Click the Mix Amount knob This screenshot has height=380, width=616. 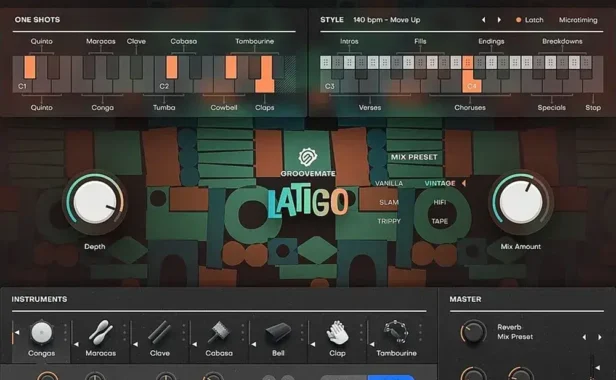click(x=521, y=202)
